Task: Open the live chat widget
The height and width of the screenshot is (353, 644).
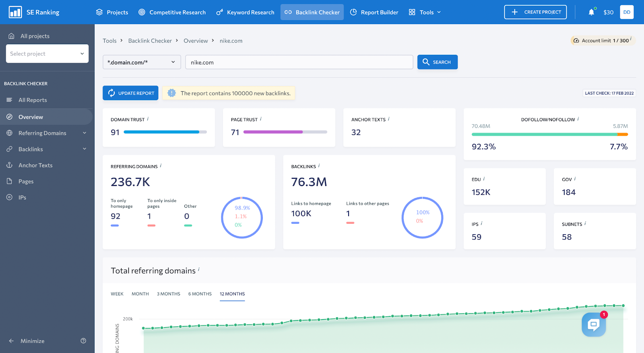Action: click(x=594, y=324)
